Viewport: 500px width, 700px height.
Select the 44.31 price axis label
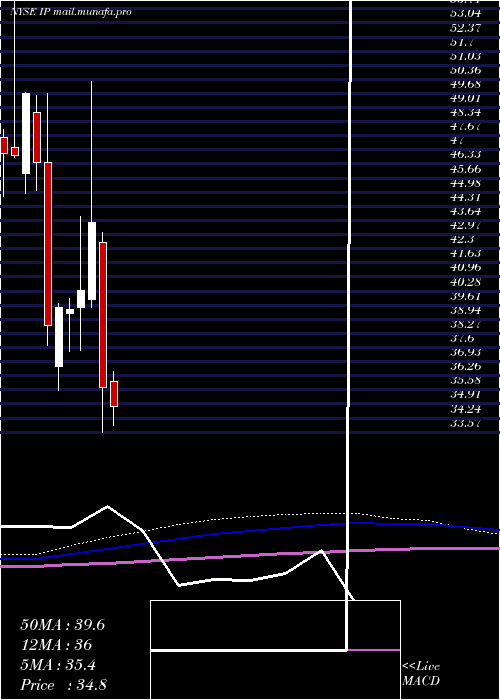(x=465, y=197)
